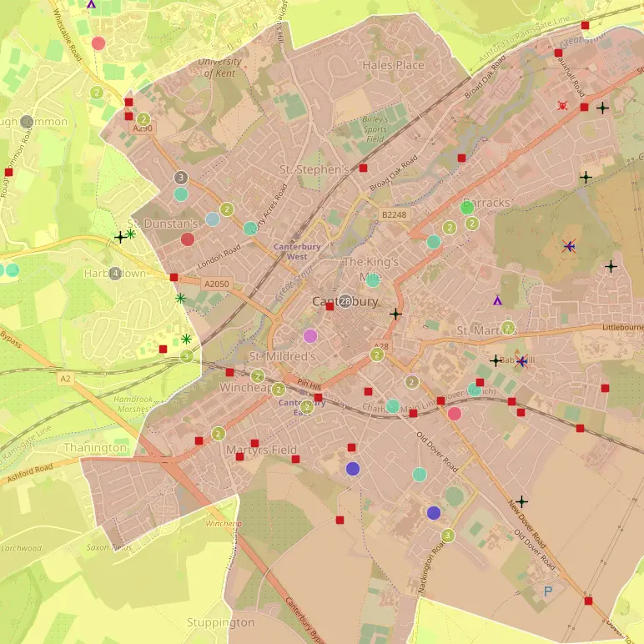
Task: Click the University of Kent label
Action: pyautogui.click(x=219, y=68)
